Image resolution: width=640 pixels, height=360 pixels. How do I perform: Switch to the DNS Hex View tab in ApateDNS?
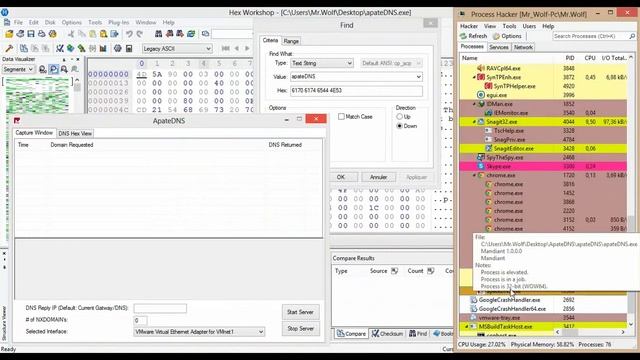point(75,133)
